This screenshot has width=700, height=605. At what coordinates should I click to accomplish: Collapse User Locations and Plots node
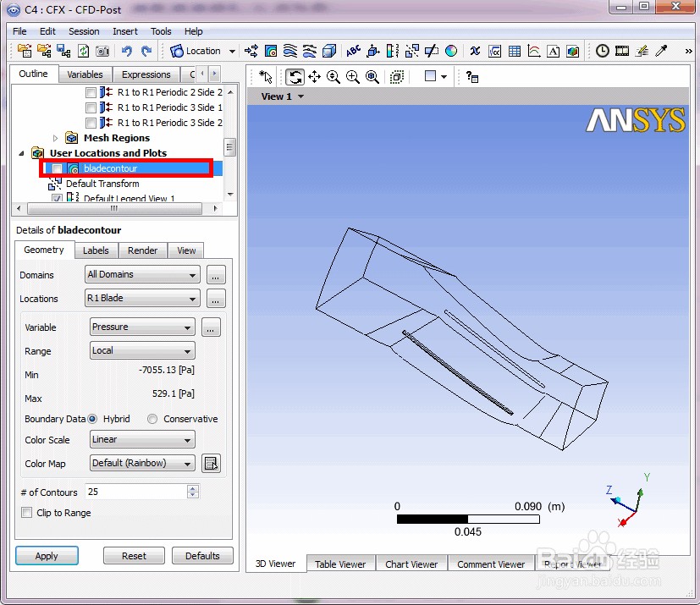point(21,153)
